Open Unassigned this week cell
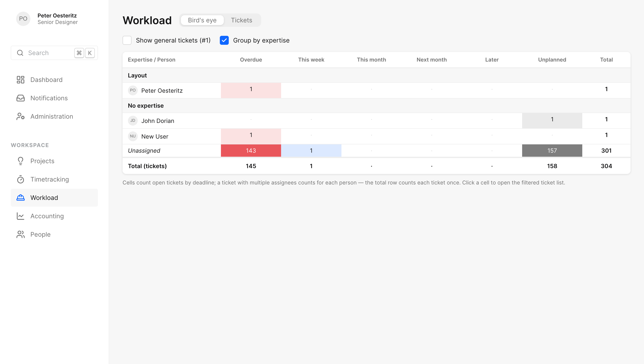 click(311, 150)
